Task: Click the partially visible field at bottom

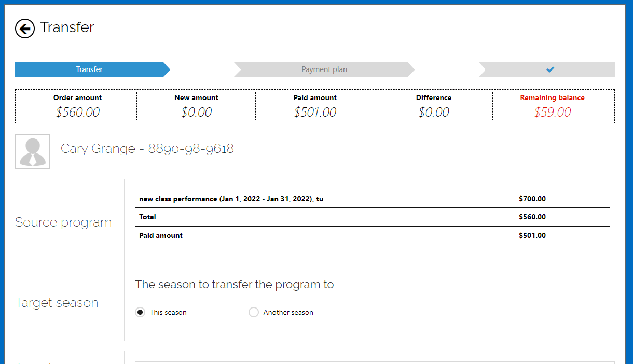Action: [x=375, y=362]
